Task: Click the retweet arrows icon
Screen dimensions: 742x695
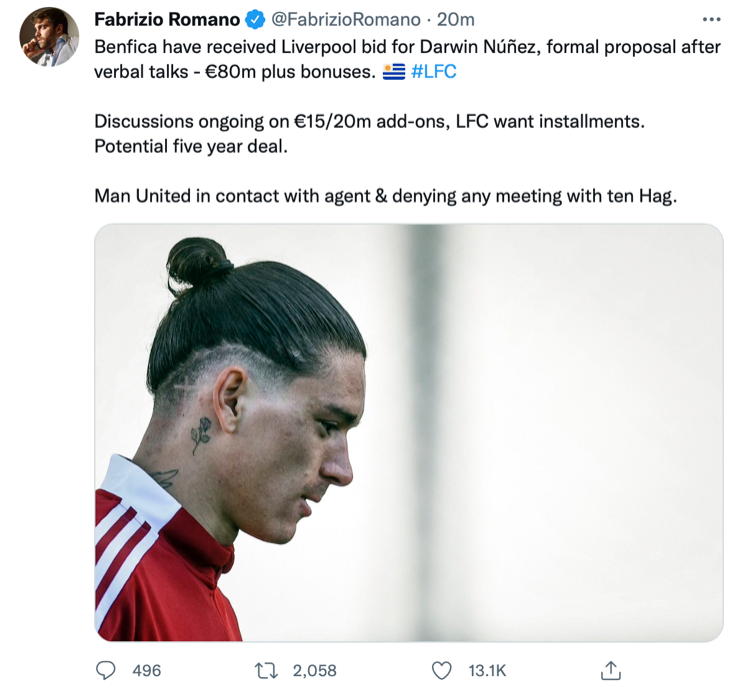Action: [266, 670]
